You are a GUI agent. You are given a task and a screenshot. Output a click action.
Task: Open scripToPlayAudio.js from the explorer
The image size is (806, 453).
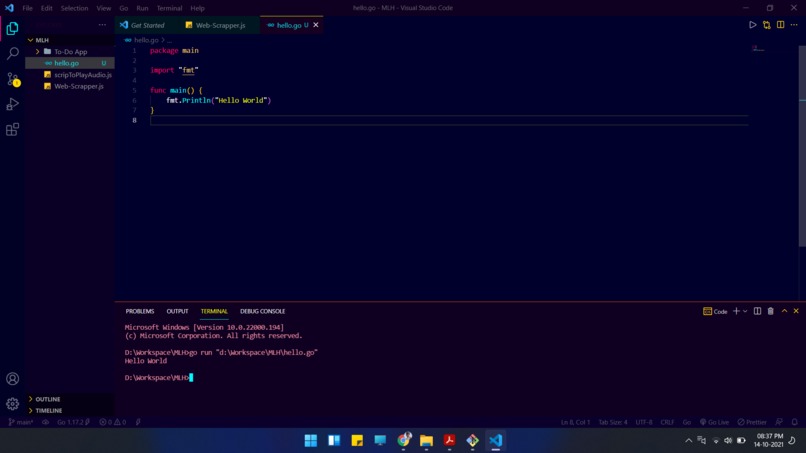point(70,75)
